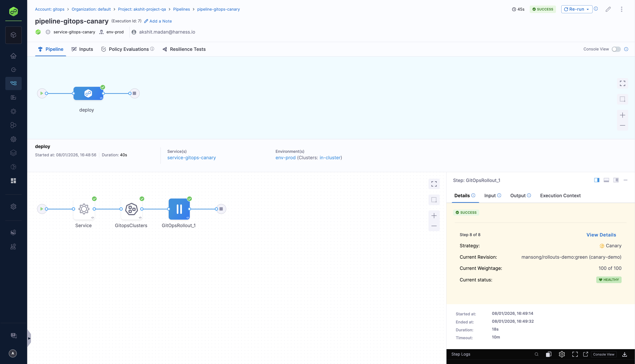Zoom in on the stage execution graph

434,215
